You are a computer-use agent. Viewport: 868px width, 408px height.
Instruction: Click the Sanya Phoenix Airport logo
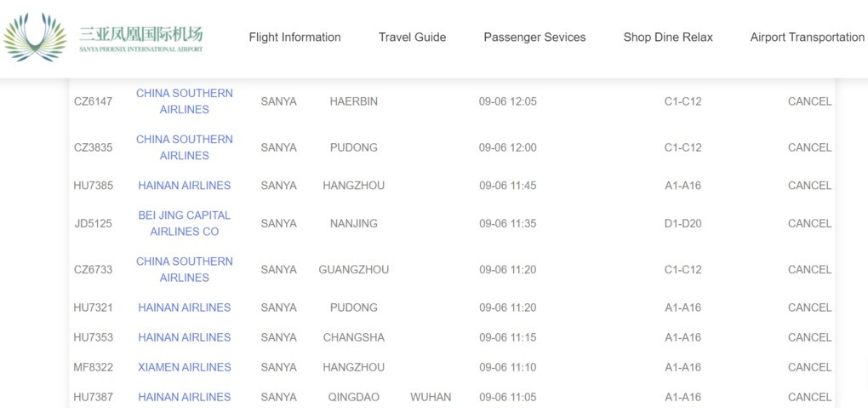coord(104,37)
